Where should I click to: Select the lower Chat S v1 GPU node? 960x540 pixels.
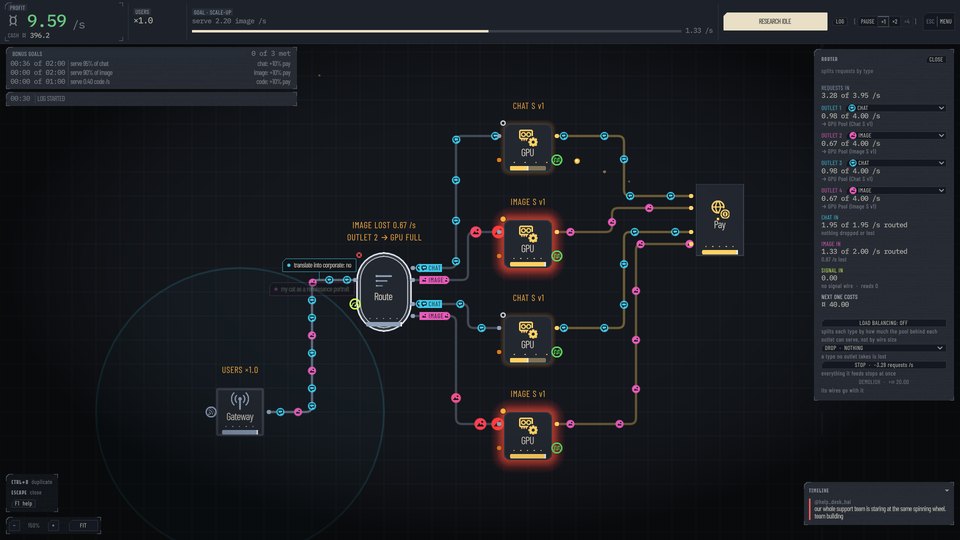[528, 340]
